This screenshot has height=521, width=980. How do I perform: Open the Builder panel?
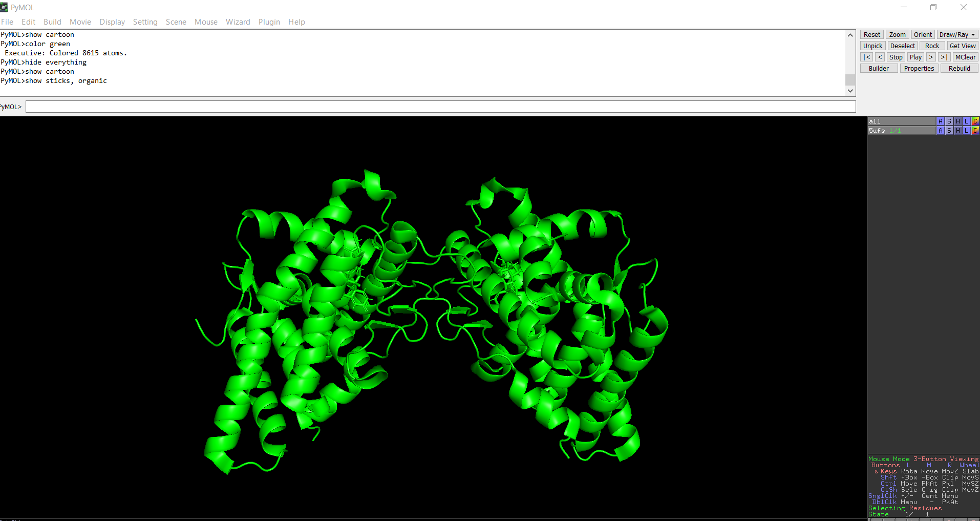(879, 69)
